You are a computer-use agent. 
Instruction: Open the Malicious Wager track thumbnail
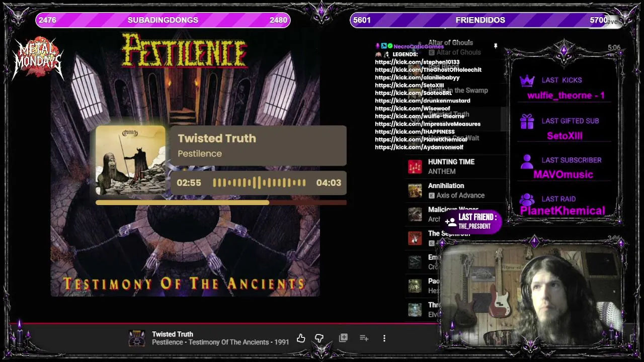415,214
